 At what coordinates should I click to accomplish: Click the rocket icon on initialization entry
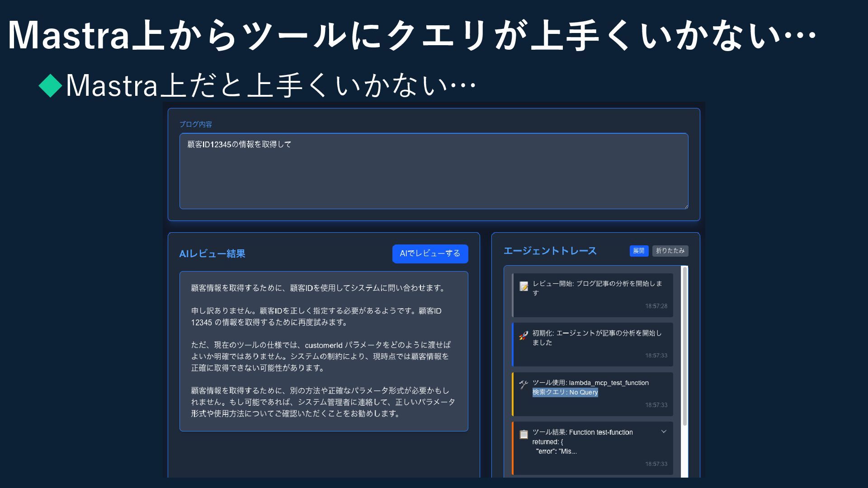click(x=524, y=336)
